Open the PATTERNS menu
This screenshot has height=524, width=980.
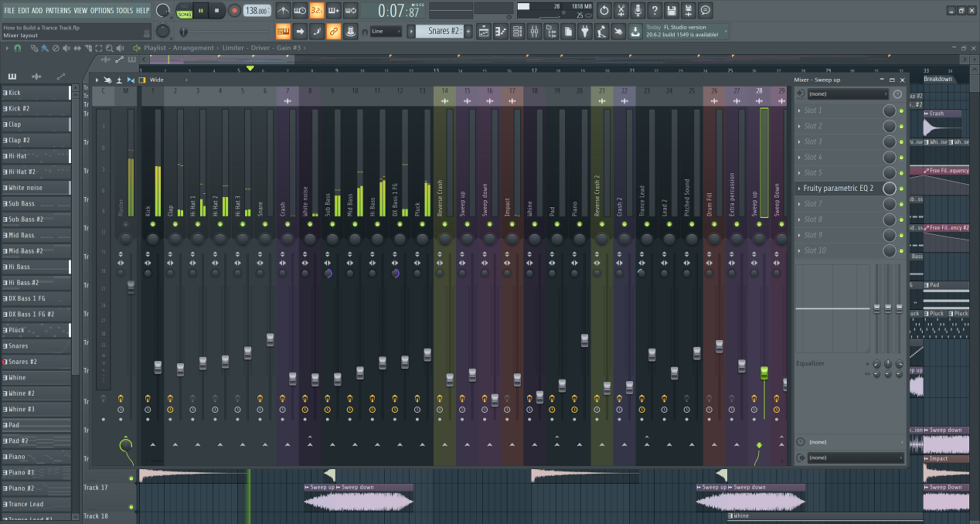point(57,10)
